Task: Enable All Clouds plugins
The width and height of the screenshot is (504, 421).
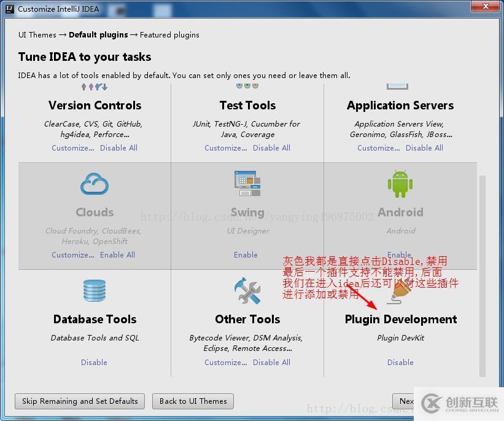Action: tap(117, 255)
